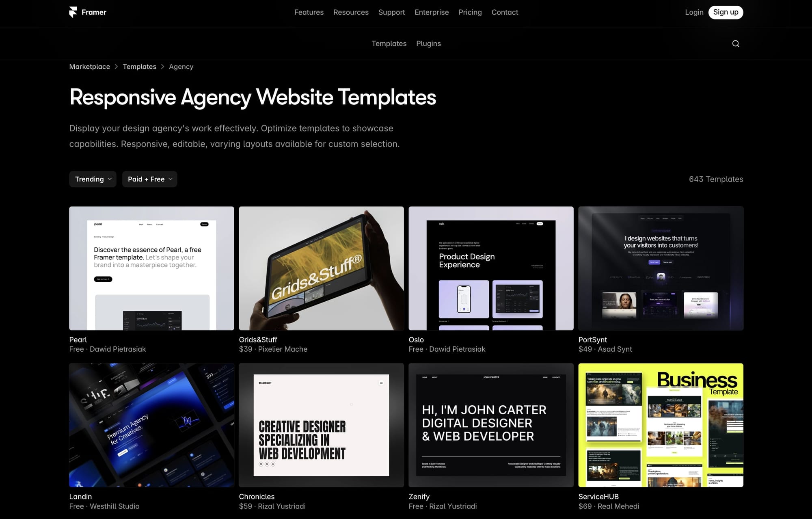The height and width of the screenshot is (519, 812).
Task: Expand the Trending filter dropdown
Action: click(x=92, y=179)
